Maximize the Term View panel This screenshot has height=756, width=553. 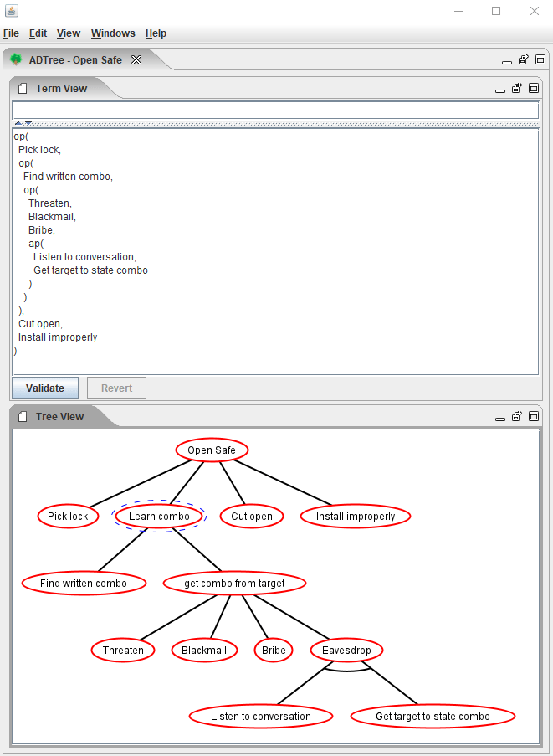(x=534, y=88)
